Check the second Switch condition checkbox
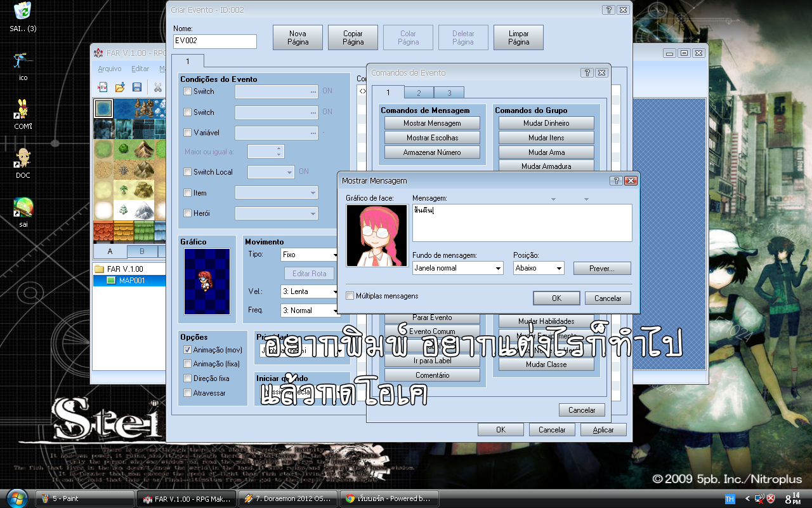This screenshot has height=508, width=812. pos(187,112)
